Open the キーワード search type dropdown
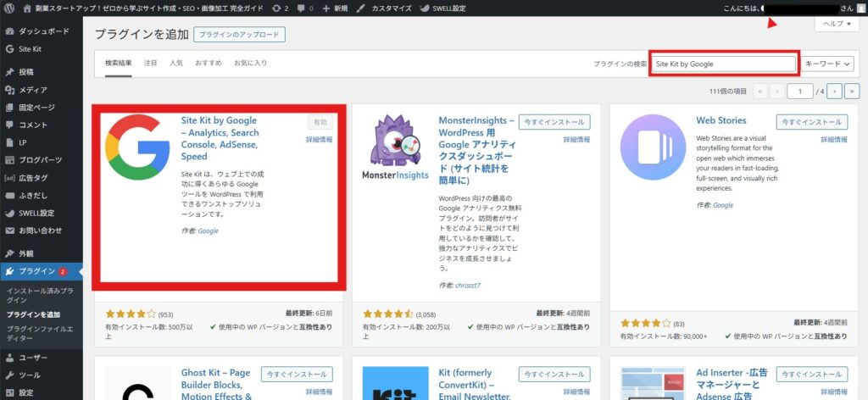 [829, 64]
